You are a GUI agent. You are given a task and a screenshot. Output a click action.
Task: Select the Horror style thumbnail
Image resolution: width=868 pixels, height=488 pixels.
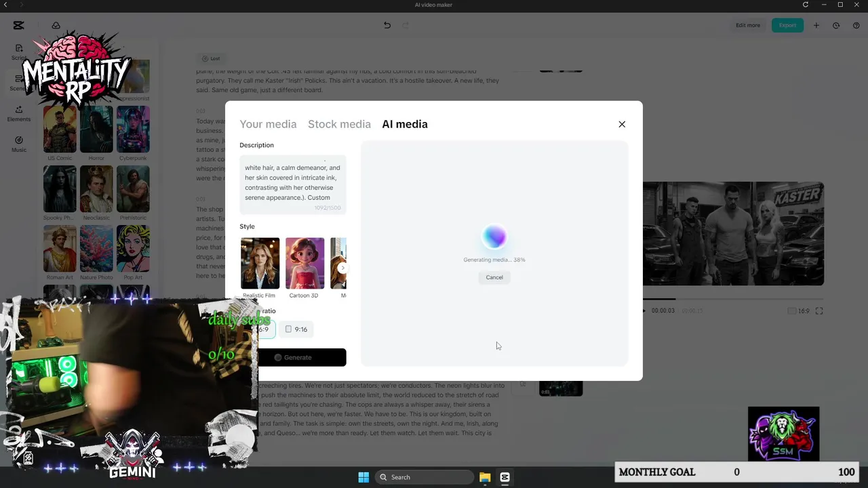point(96,129)
